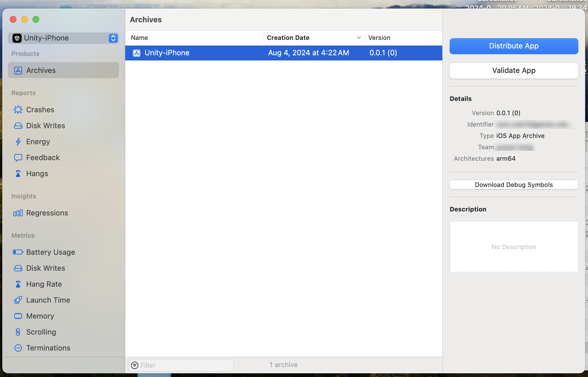Click the filter icon in the filter field
Screen dimensions: 588x377
[x=135, y=365]
